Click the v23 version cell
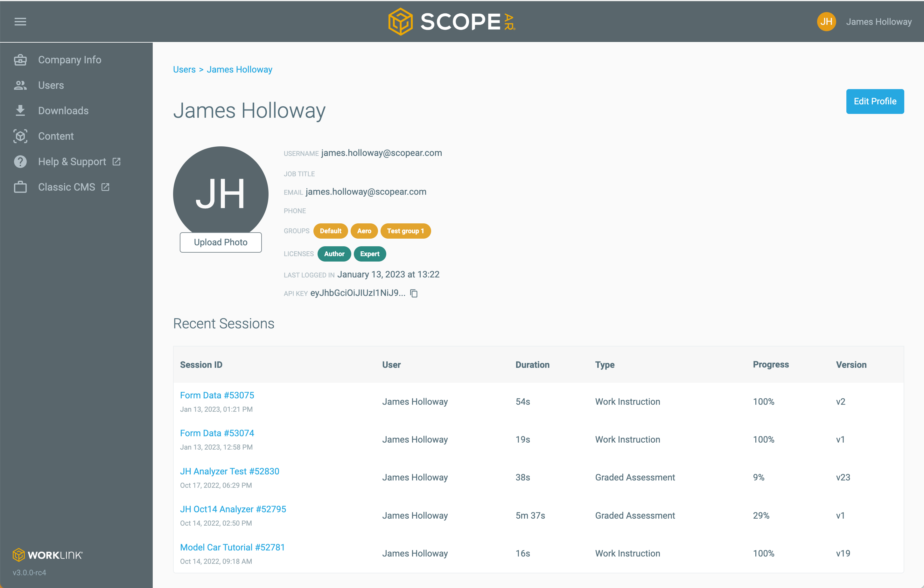Viewport: 924px width, 588px height. click(843, 478)
